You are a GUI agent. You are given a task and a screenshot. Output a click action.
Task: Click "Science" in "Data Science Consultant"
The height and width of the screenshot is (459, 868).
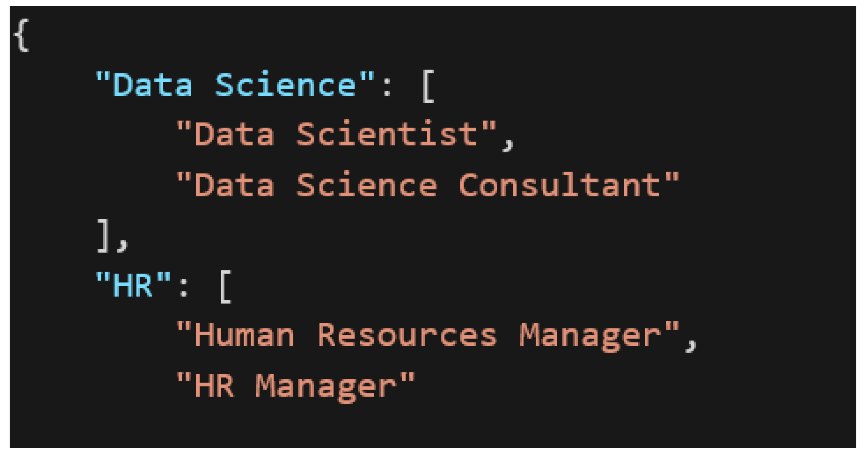366,185
